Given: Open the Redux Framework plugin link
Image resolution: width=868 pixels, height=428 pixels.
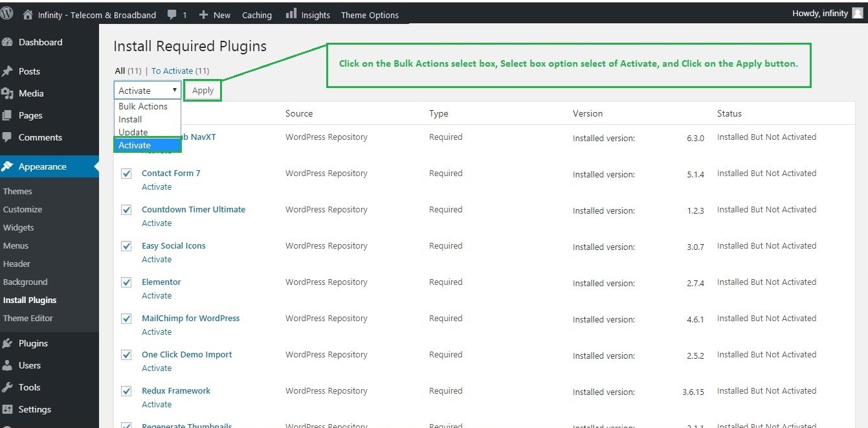Looking at the screenshot, I should [x=176, y=391].
